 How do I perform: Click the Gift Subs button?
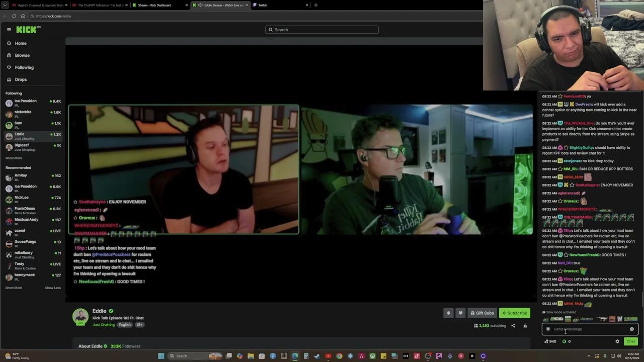482,313
